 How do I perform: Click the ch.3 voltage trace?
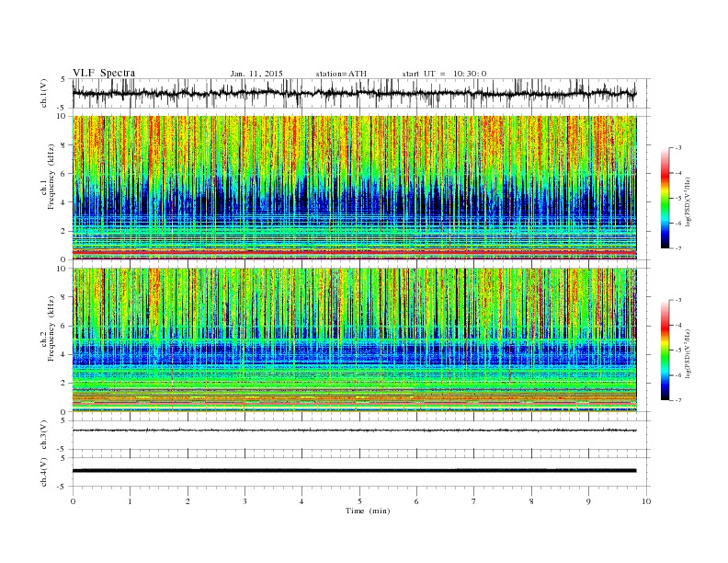coord(354,431)
